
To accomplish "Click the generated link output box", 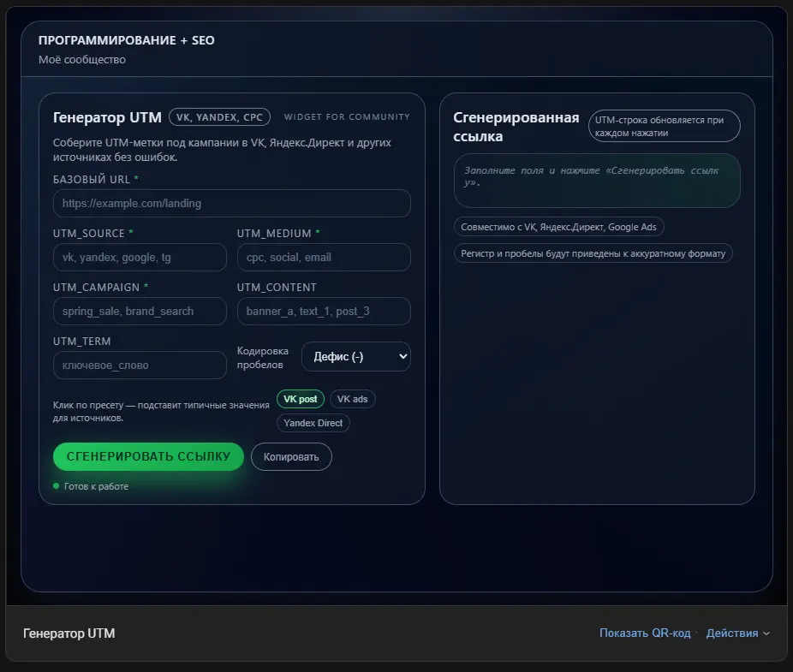I will click(597, 181).
